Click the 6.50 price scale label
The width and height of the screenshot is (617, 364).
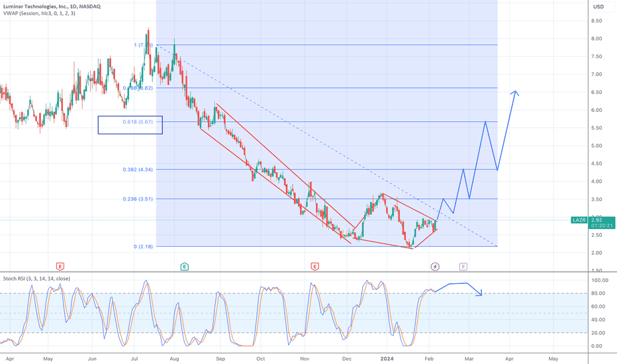[596, 93]
